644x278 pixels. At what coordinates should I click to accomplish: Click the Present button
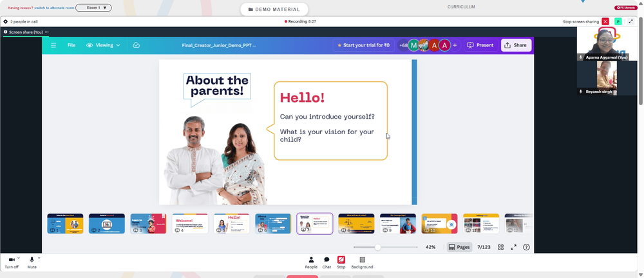(x=481, y=45)
